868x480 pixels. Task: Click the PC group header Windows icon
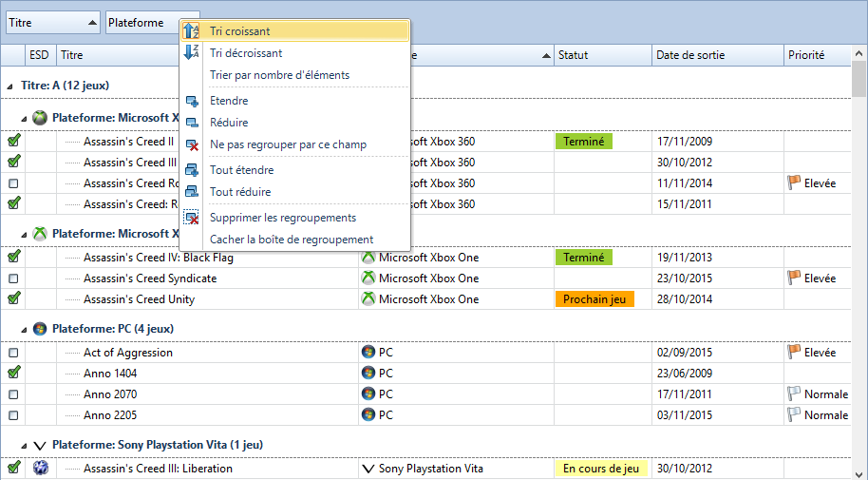(x=39, y=329)
